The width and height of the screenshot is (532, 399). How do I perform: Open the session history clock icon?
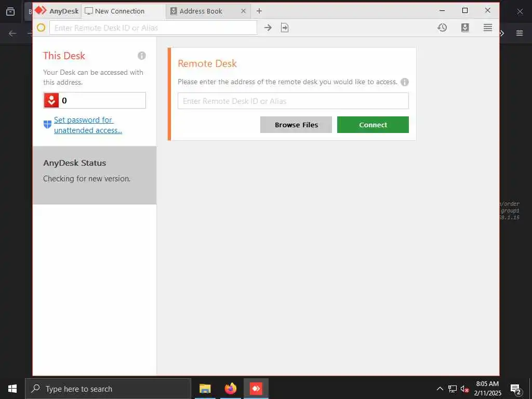[x=442, y=28]
